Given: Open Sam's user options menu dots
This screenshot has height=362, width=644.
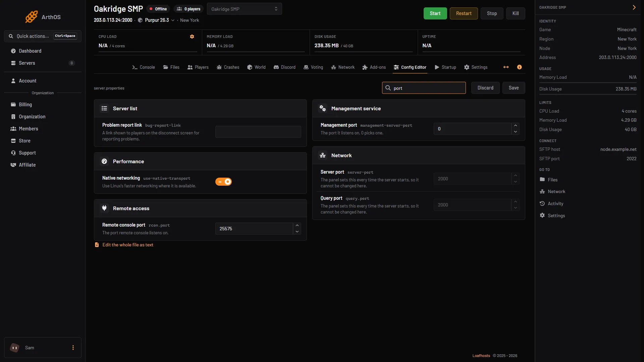Looking at the screenshot, I should coord(73,348).
